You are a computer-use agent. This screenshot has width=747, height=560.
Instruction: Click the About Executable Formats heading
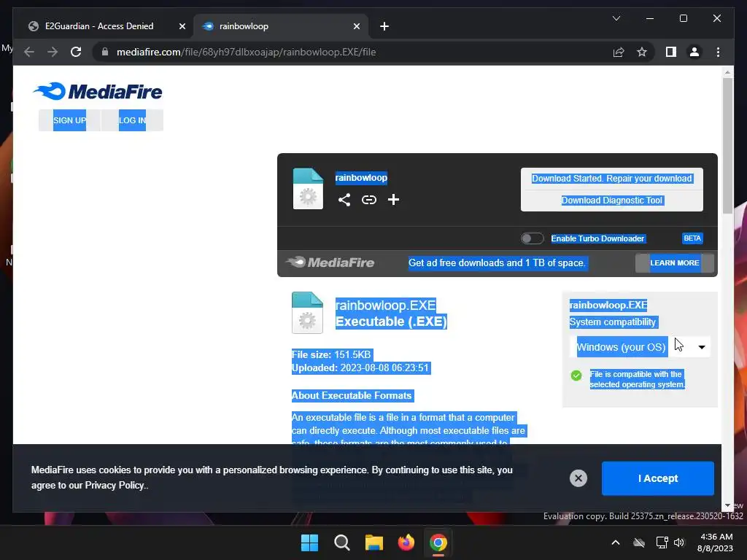352,396
